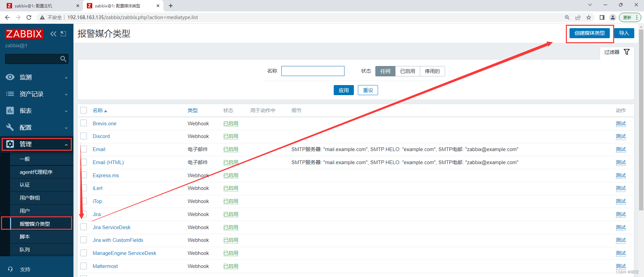
Task: Open the agent代理程序 submenu item
Action: click(x=36, y=172)
